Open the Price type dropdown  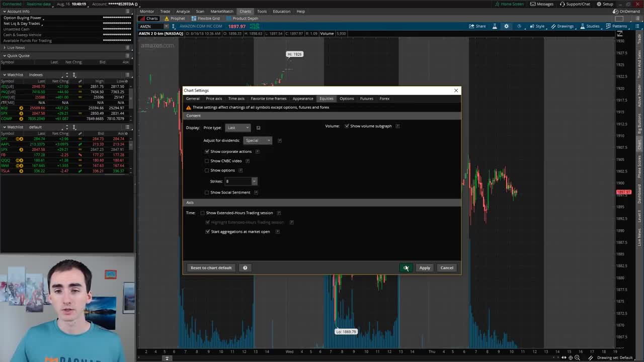tap(238, 128)
